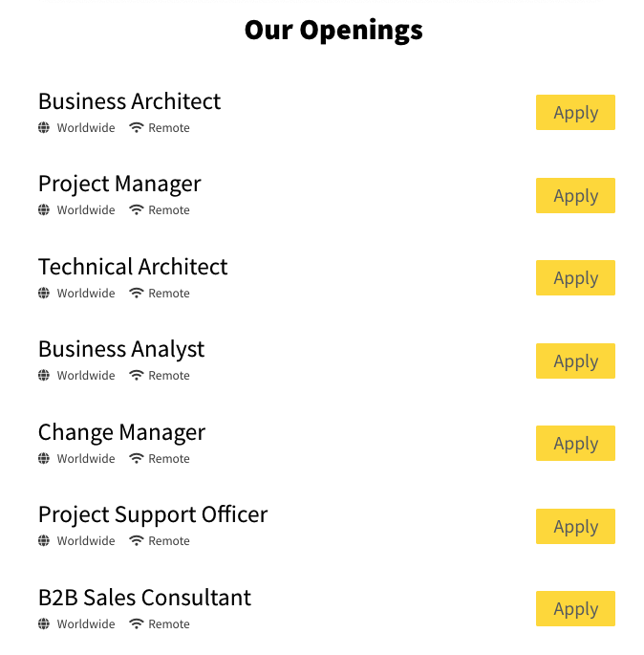Open the Business Architect job title
The height and width of the screenshot is (655, 644).
tap(129, 101)
